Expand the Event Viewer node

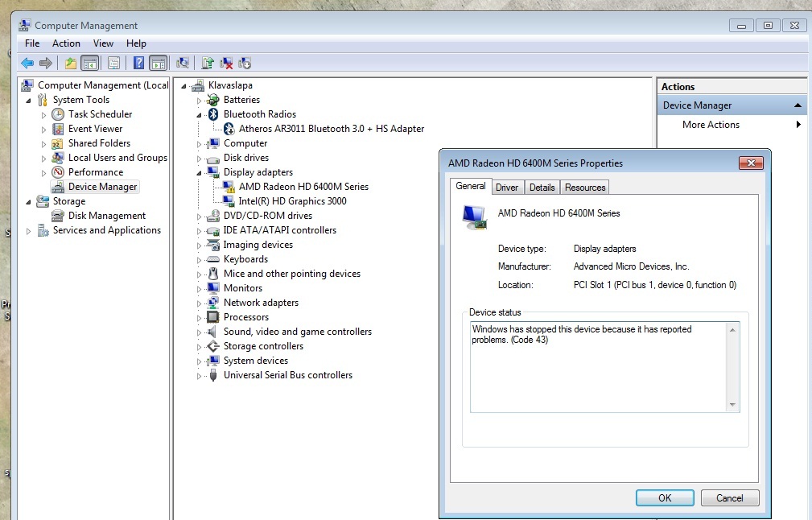43,130
